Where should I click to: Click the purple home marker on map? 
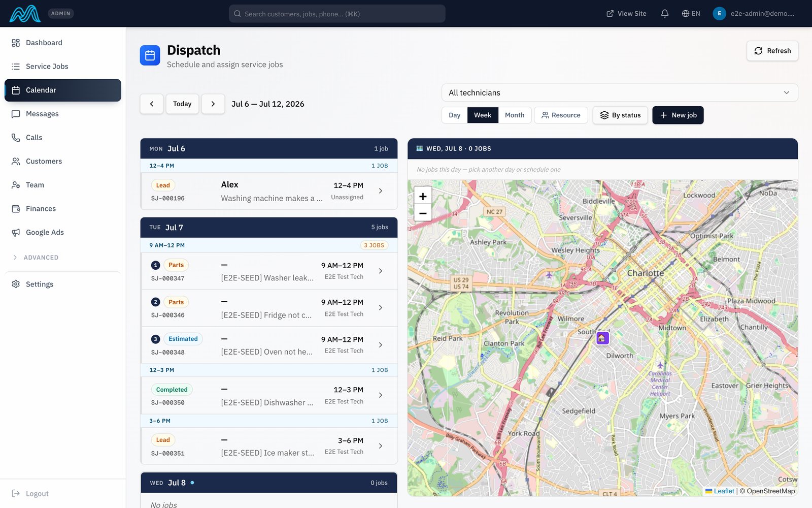click(602, 338)
